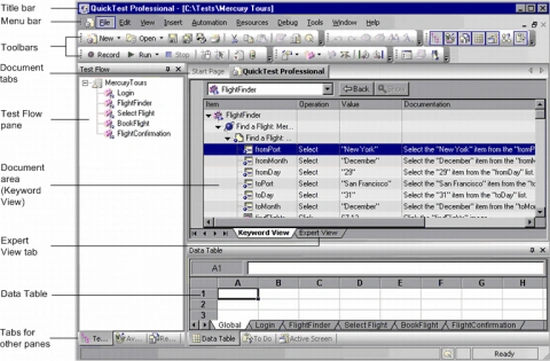Toggle the last button in the view toolbar
This screenshot has width=550, height=361.
pos(521,38)
